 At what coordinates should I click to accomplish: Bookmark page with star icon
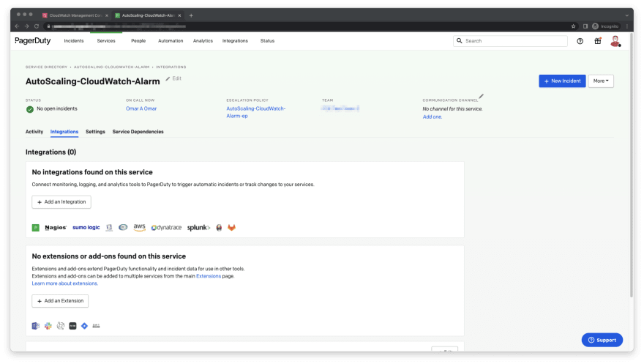pos(573,26)
